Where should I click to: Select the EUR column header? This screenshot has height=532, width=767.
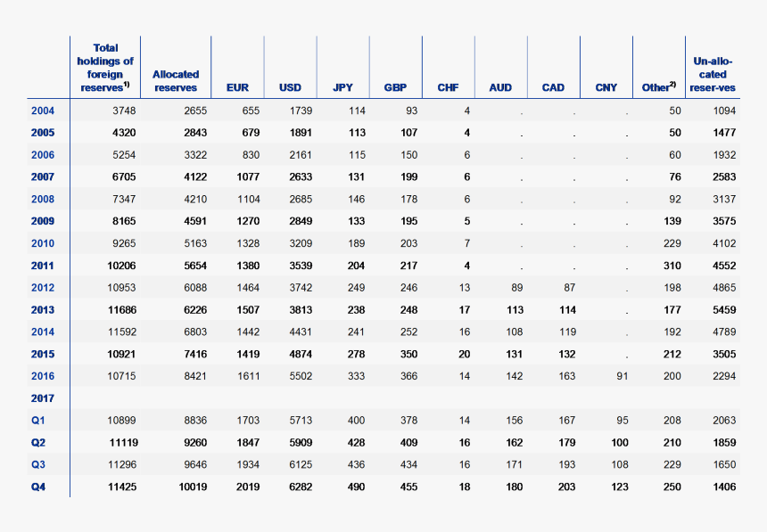click(238, 87)
